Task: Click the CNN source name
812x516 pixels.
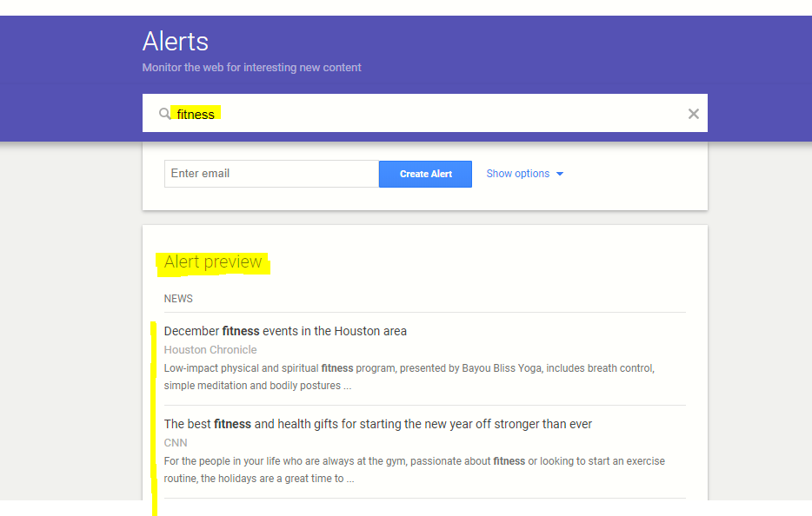Action: coord(176,443)
